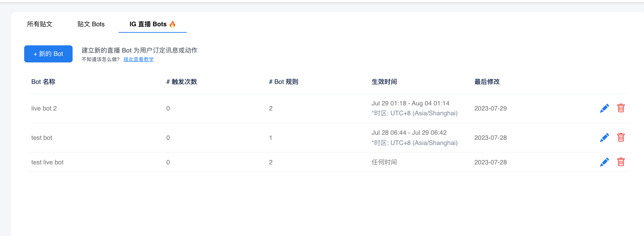Image resolution: width=644 pixels, height=236 pixels.
Task: Select the IG 直播 Bots tab
Action: [152, 24]
